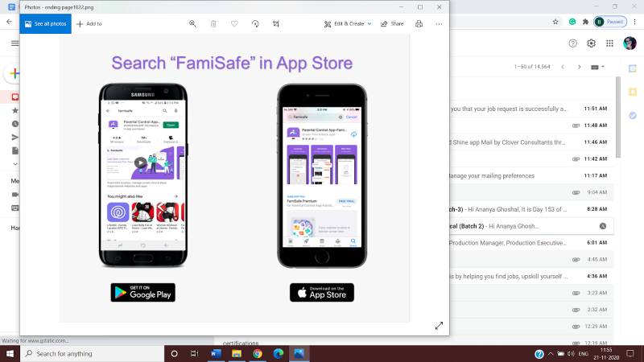Click the Gmail support question mark icon
The height and width of the screenshot is (362, 644).
572,43
